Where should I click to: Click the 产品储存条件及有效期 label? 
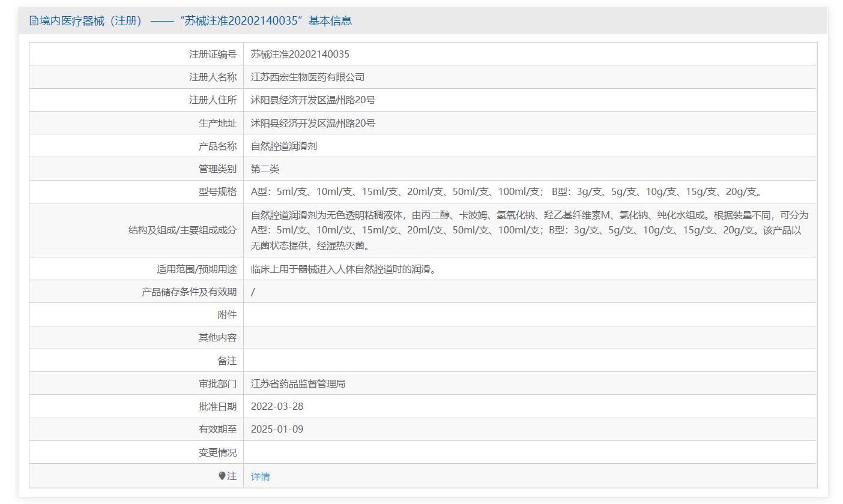point(189,292)
